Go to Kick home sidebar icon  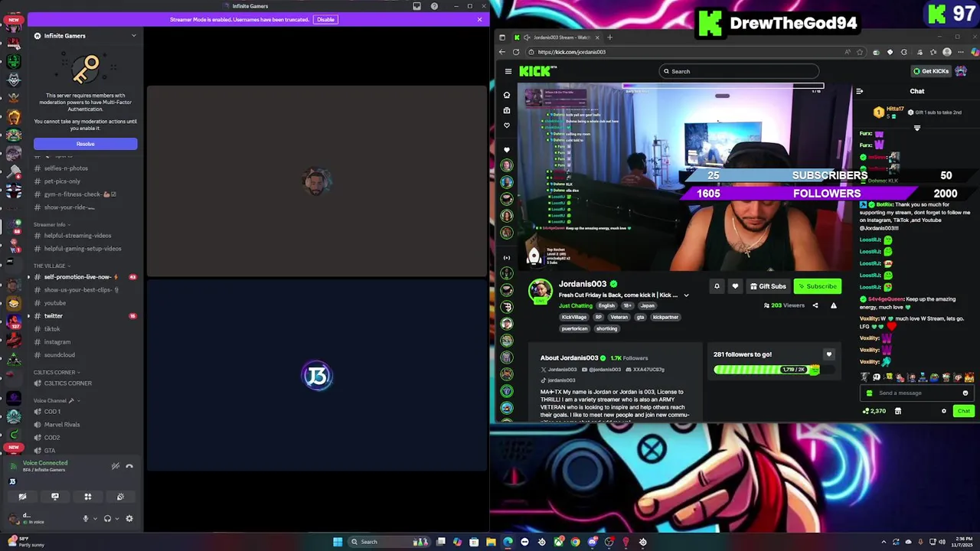tap(506, 95)
